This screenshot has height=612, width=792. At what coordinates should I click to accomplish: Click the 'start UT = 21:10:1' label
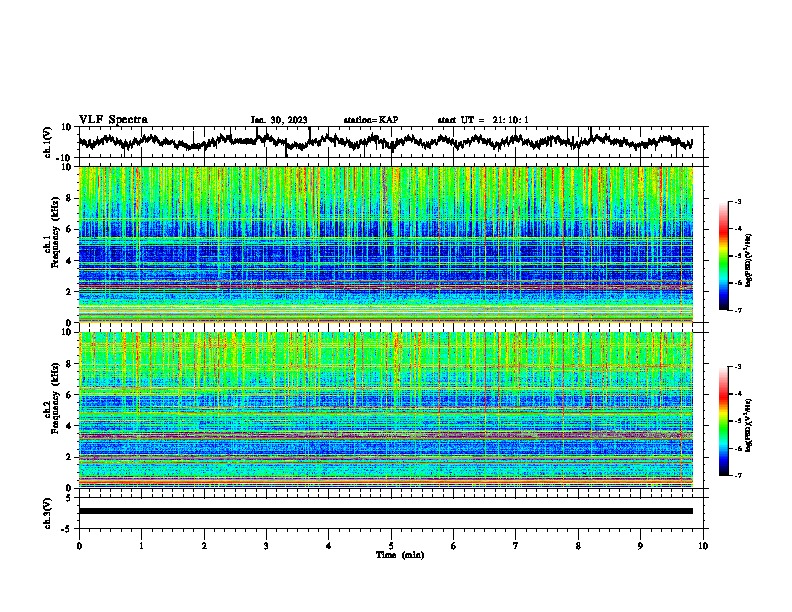tap(483, 120)
